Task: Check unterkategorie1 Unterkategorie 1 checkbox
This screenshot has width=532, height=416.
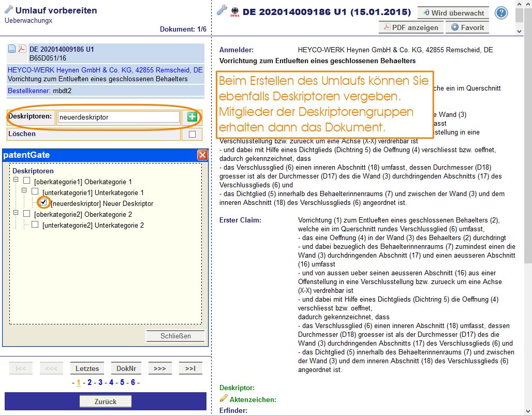Action: [x=35, y=191]
